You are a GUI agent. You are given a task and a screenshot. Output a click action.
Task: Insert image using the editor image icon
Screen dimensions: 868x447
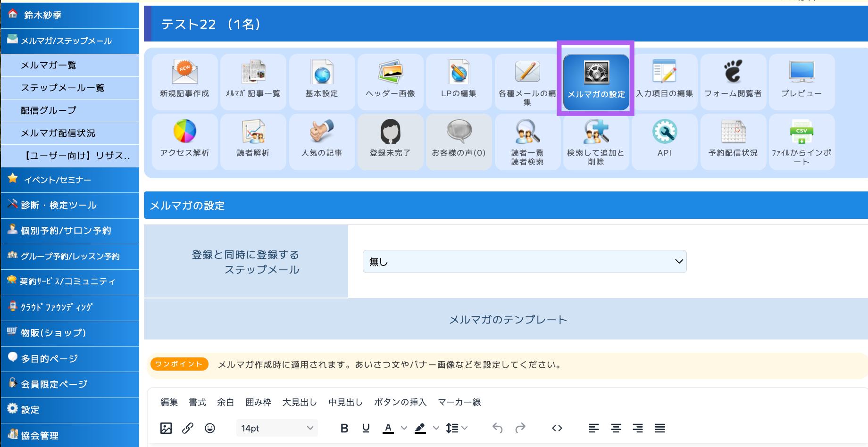(x=166, y=428)
